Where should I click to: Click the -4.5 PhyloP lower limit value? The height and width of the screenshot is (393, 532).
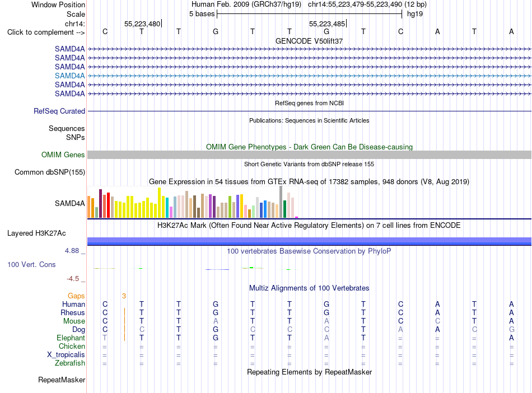click(73, 279)
